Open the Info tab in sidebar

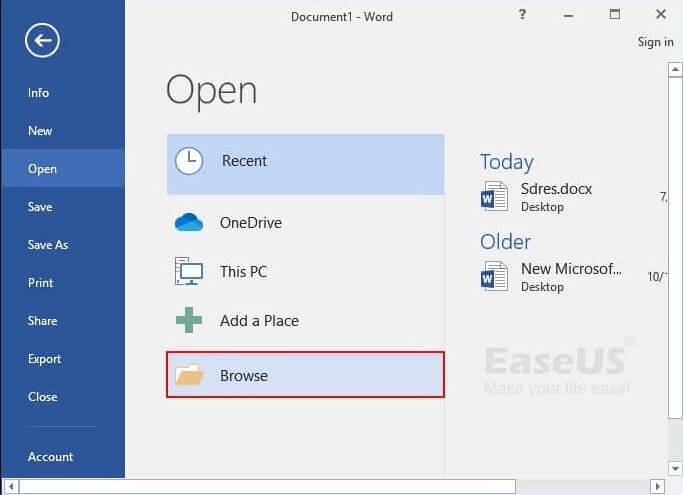[38, 93]
